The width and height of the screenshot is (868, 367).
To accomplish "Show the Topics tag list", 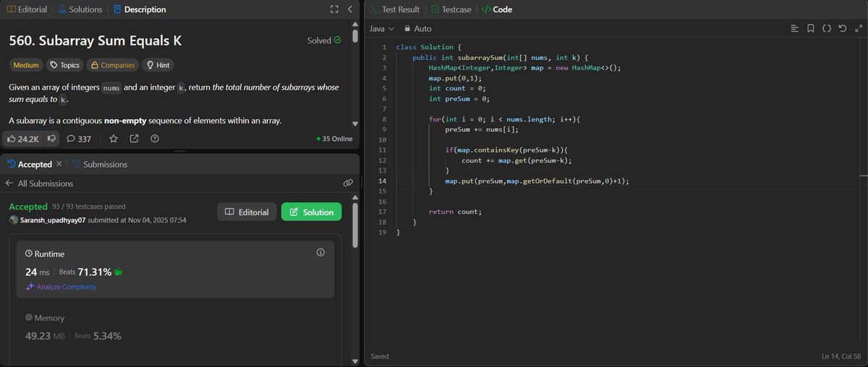I will click(64, 65).
